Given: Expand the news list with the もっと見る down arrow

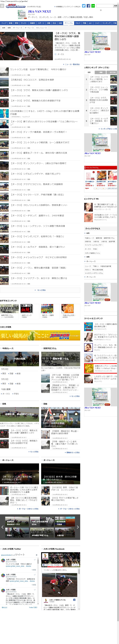Looking at the screenshot, I should click(40, 290).
